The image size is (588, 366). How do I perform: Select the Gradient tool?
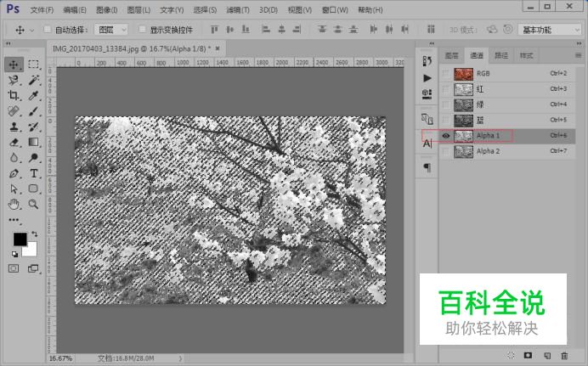point(33,143)
